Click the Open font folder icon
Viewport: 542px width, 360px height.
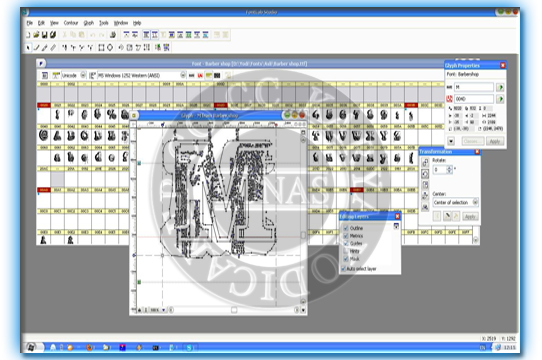36,35
